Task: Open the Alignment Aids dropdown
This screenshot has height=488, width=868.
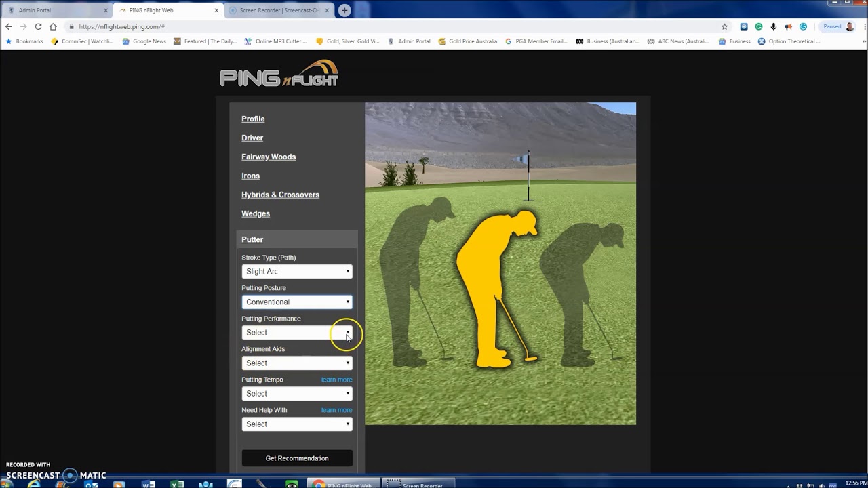Action: point(297,363)
